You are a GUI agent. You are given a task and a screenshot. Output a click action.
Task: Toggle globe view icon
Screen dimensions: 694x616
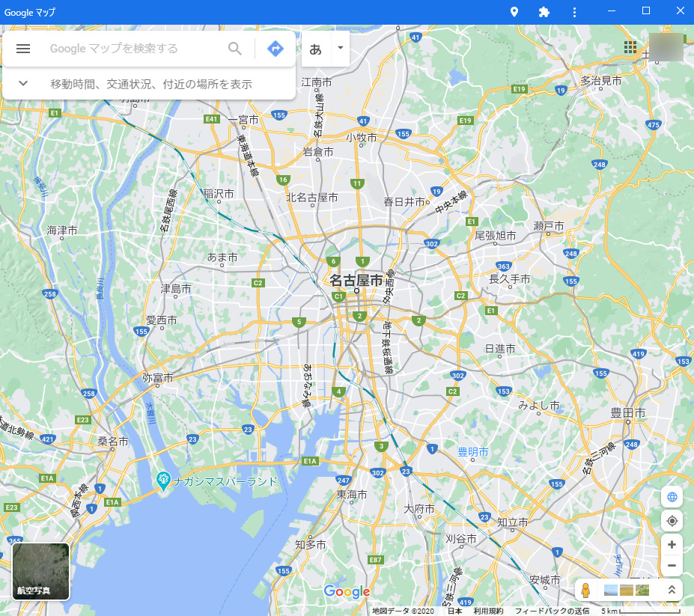(x=672, y=497)
